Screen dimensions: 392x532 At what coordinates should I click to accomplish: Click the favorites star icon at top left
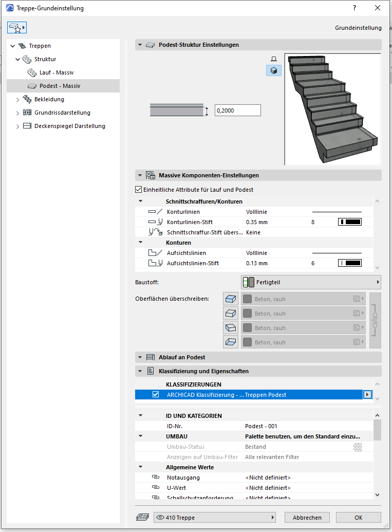point(16,28)
